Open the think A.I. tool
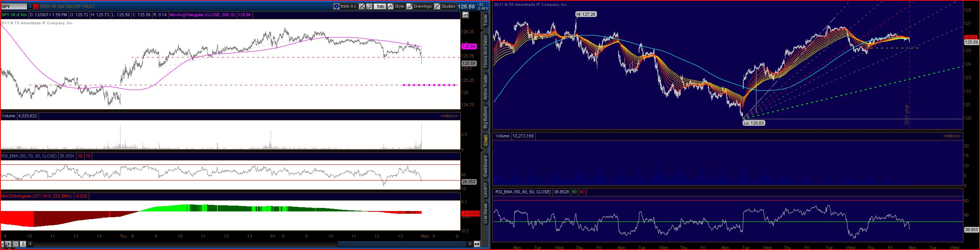Viewport: 980px width, 250px height. 346,6
